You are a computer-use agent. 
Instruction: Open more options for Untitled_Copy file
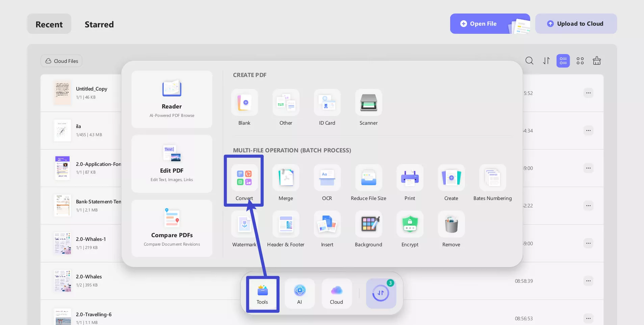tap(588, 93)
